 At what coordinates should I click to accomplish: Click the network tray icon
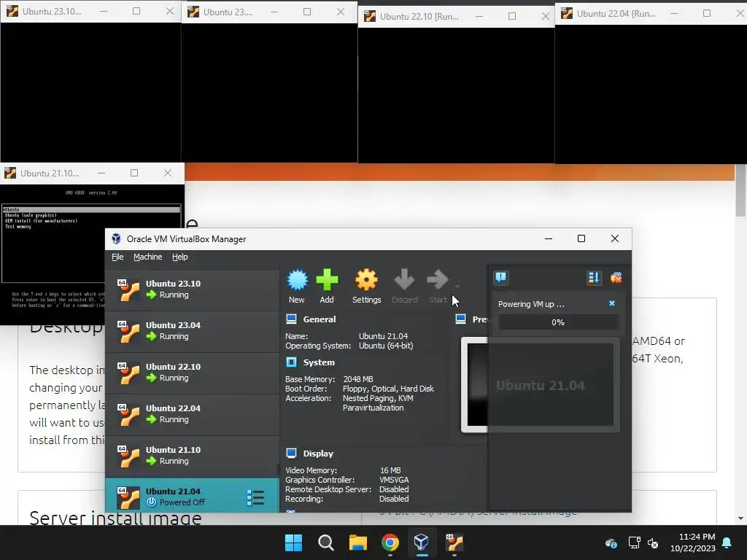pyautogui.click(x=634, y=542)
